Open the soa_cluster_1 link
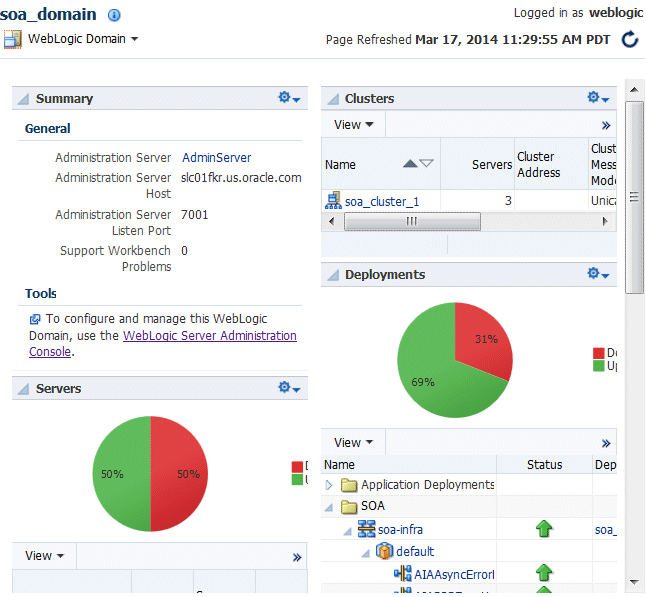Image resolution: width=646 pixels, height=597 pixels. pyautogui.click(x=382, y=201)
